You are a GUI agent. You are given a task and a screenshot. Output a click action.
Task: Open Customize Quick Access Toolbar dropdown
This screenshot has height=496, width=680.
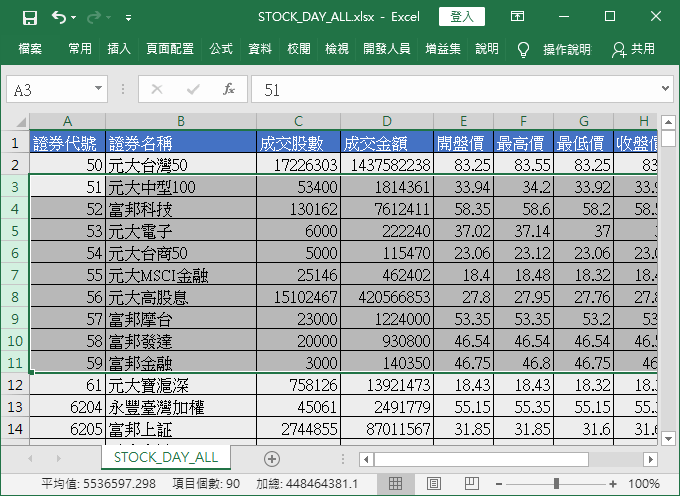point(128,18)
